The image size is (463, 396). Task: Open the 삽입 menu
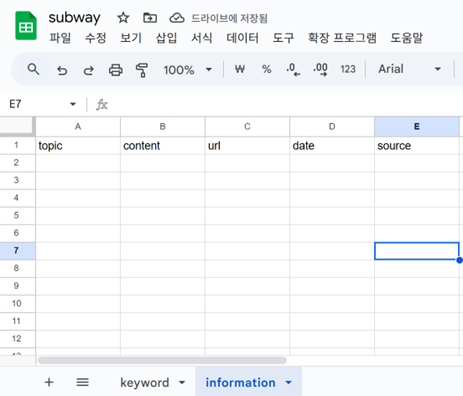pos(166,38)
